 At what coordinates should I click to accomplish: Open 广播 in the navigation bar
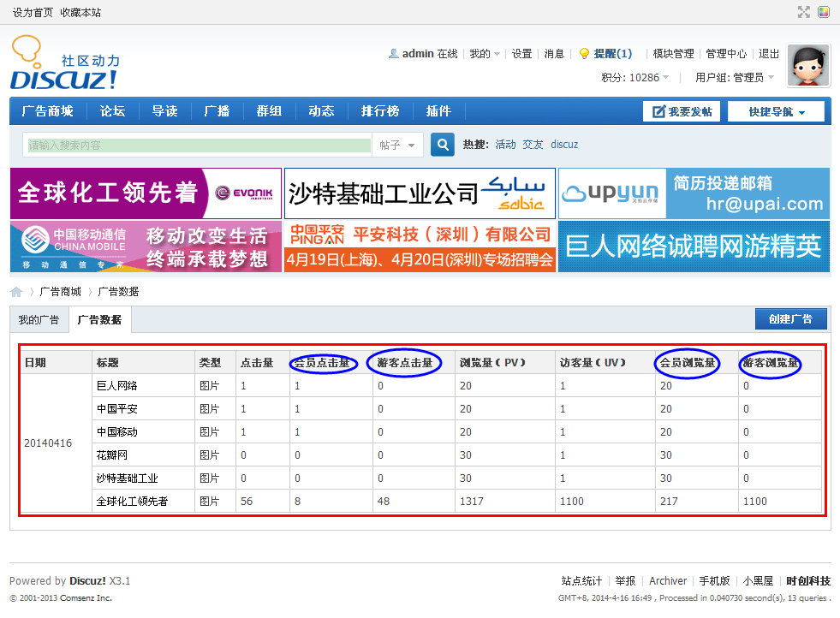pyautogui.click(x=217, y=111)
